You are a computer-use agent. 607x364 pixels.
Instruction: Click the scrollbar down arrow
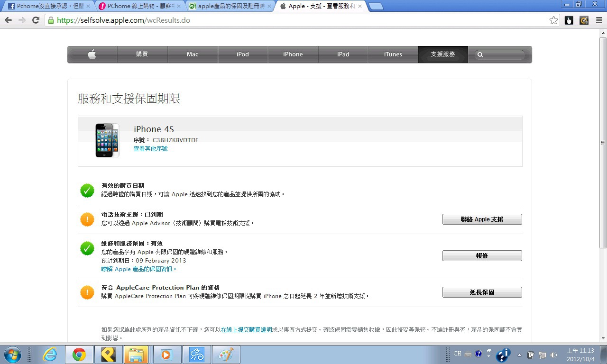pyautogui.click(x=603, y=338)
